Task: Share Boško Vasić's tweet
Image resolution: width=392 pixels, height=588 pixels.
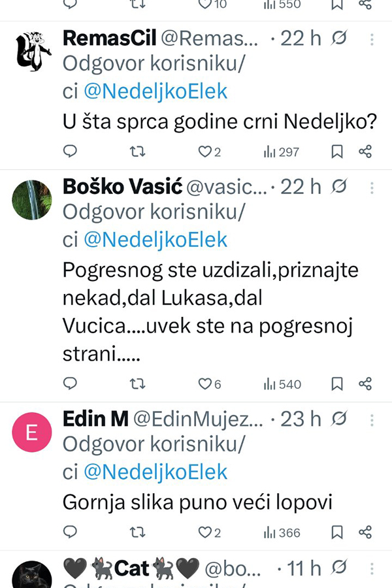Action: 365,384
